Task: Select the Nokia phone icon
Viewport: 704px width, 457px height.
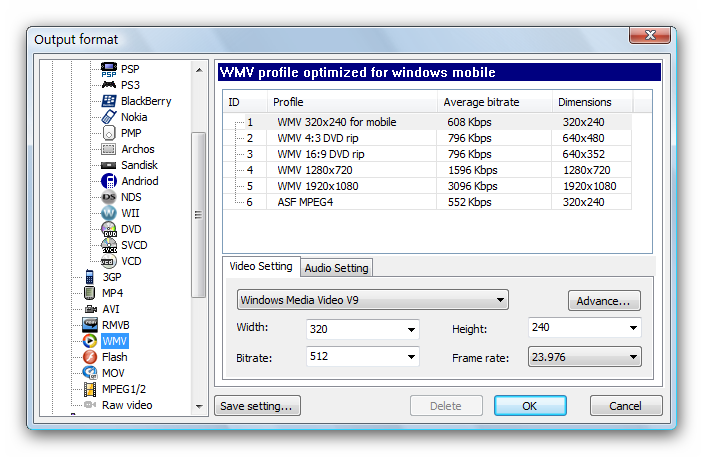Action: [x=109, y=117]
